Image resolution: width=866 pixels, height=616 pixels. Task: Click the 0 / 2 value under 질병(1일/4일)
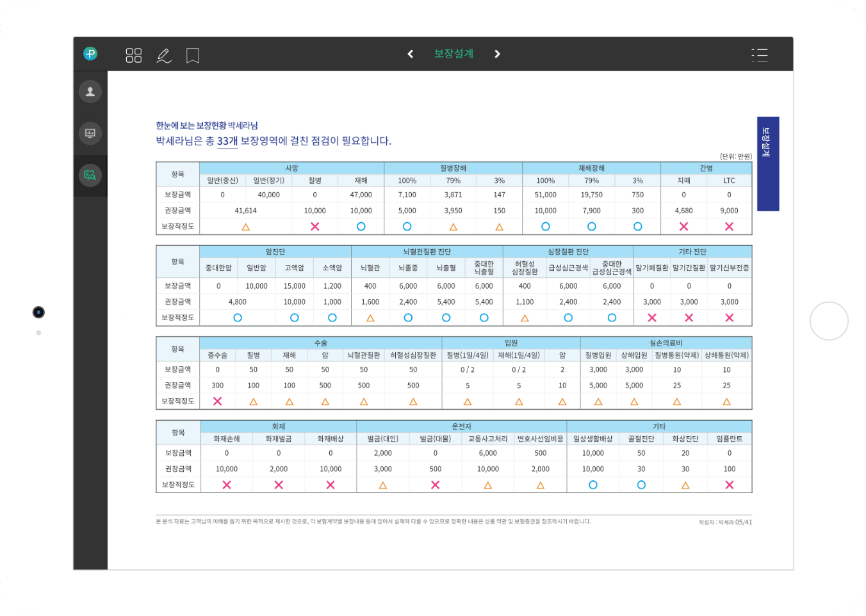point(467,370)
